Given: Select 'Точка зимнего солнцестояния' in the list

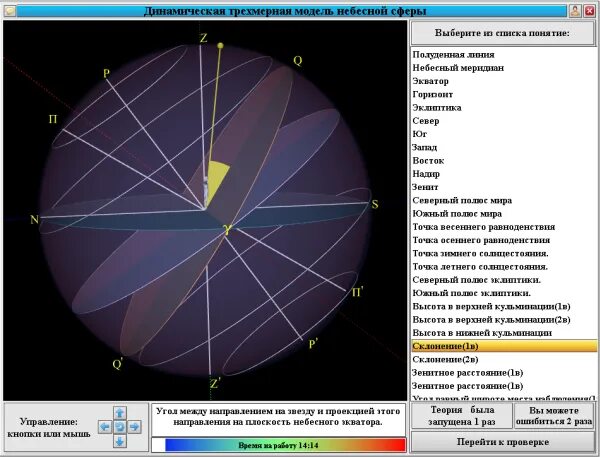Looking at the screenshot, I should (504, 254).
